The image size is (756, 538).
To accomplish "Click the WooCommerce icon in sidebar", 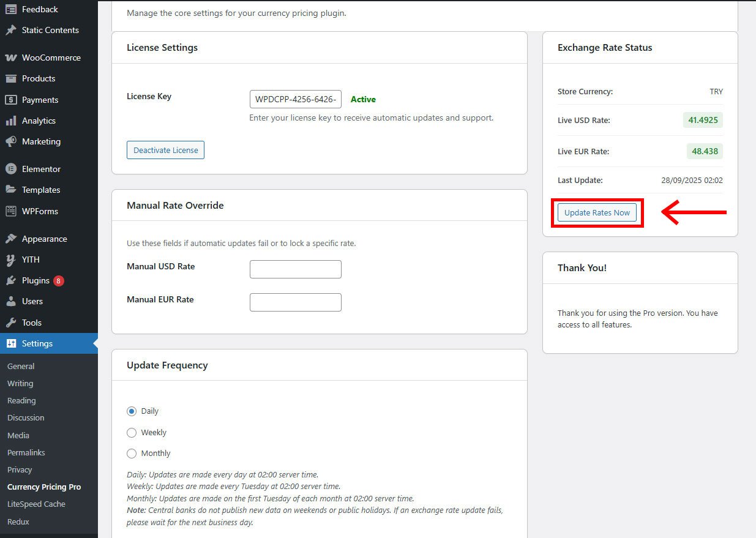I will [11, 58].
